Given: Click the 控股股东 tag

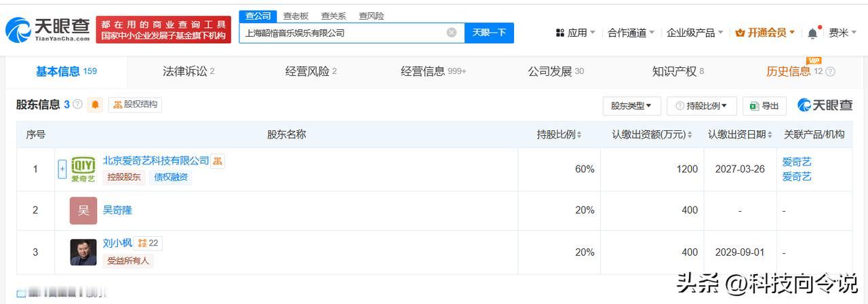Looking at the screenshot, I should (x=123, y=178).
